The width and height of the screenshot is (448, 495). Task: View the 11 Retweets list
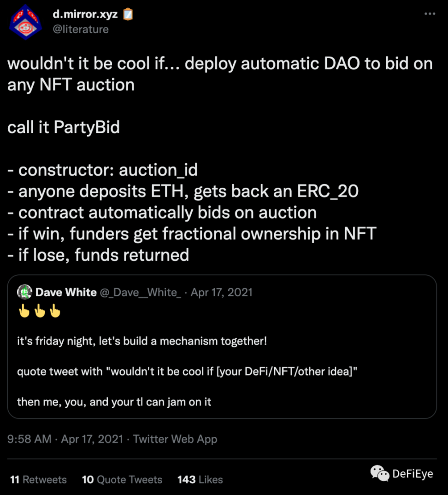[39, 480]
